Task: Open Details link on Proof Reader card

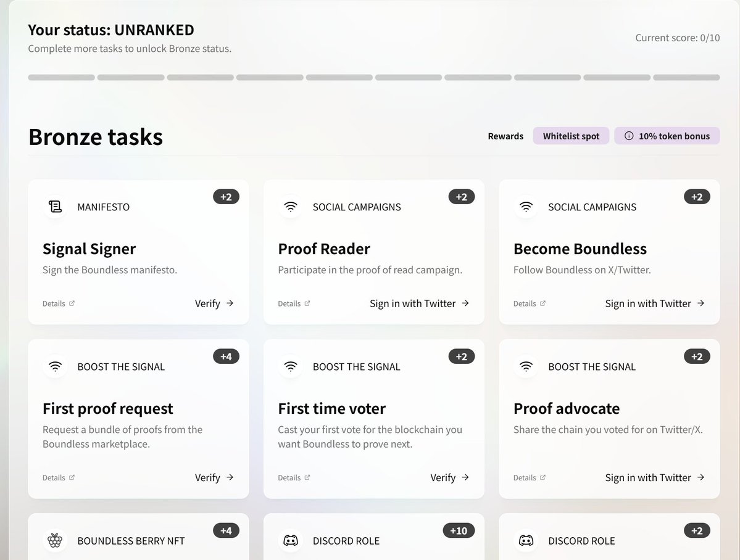Action: pyautogui.click(x=294, y=303)
